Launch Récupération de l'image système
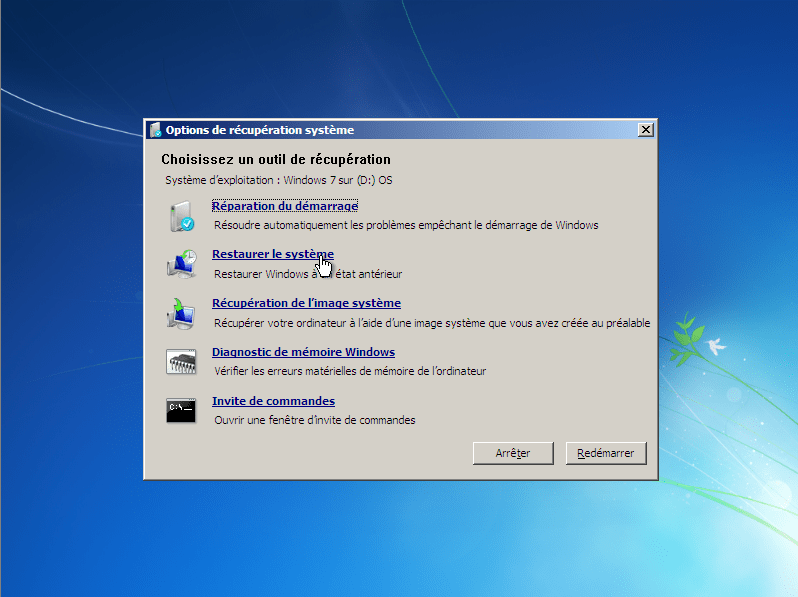The image size is (798, 597). pyautogui.click(x=306, y=303)
